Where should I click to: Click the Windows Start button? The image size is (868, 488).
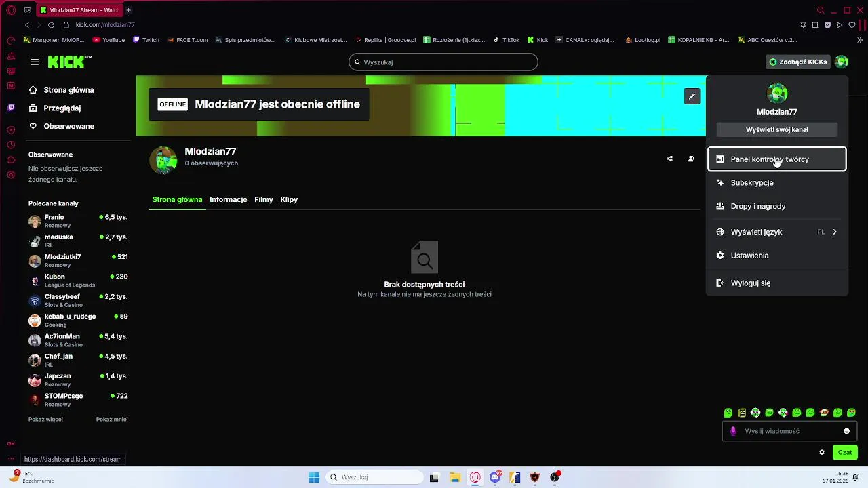point(314,477)
